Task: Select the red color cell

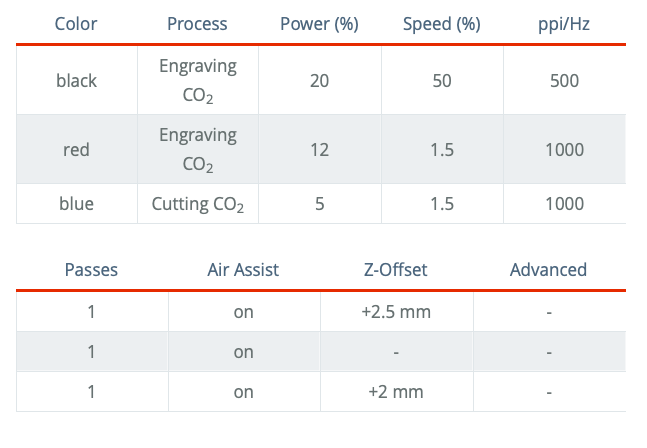Action: coord(76,149)
